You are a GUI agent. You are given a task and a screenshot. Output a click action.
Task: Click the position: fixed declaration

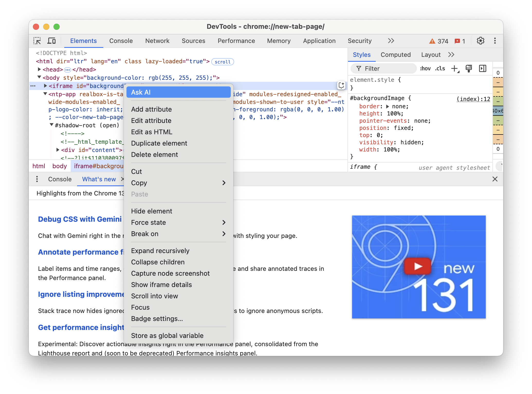386,128
